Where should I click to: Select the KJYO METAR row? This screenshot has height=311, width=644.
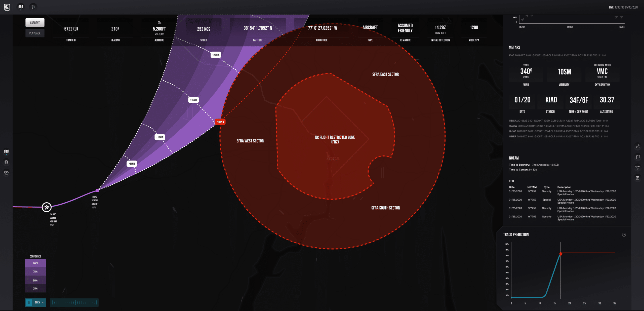(558, 131)
